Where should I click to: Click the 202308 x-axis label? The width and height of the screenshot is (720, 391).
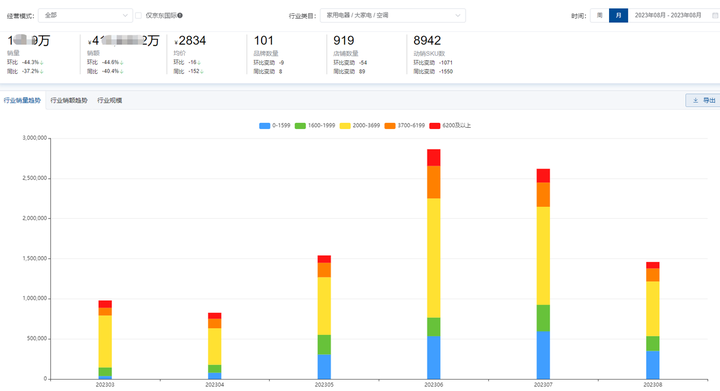(652, 385)
